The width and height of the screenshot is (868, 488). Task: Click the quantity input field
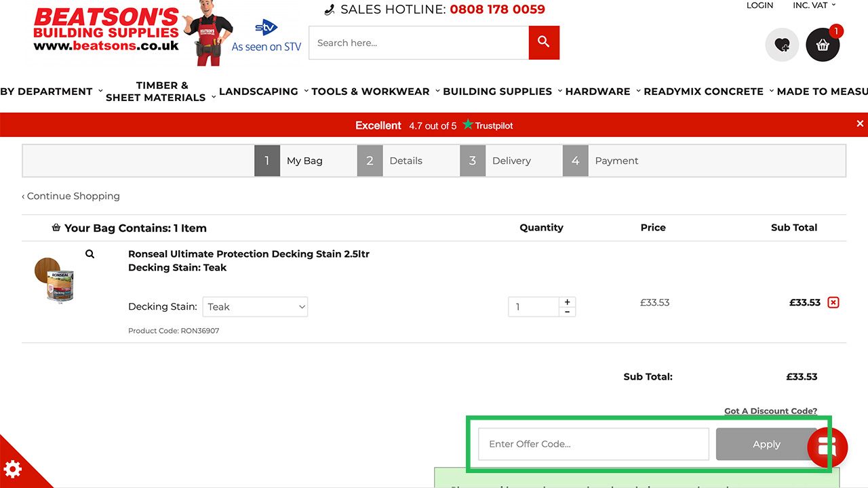(x=534, y=307)
